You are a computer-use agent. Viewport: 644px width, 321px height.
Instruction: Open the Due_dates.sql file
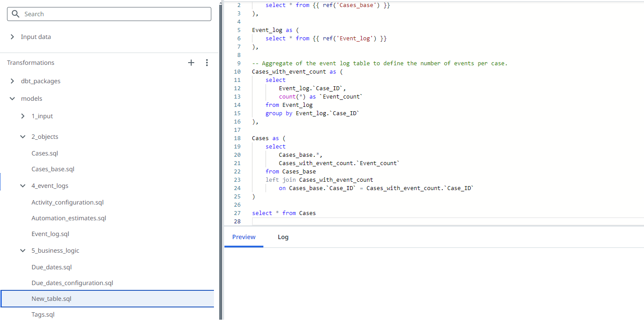tap(51, 267)
